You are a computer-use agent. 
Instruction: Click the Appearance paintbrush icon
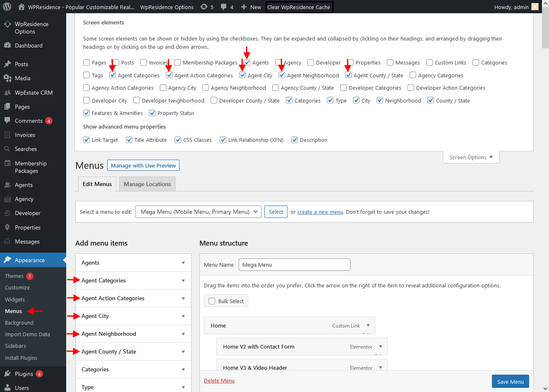[7, 260]
